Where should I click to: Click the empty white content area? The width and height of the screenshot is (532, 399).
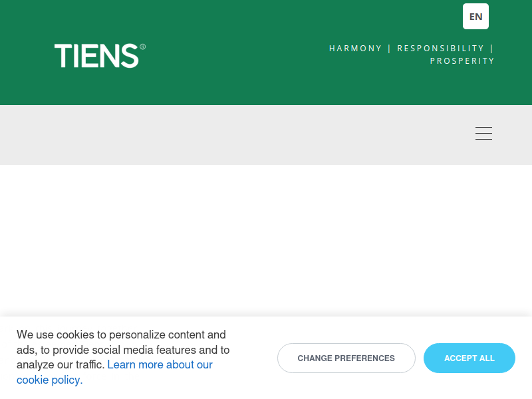click(266, 240)
